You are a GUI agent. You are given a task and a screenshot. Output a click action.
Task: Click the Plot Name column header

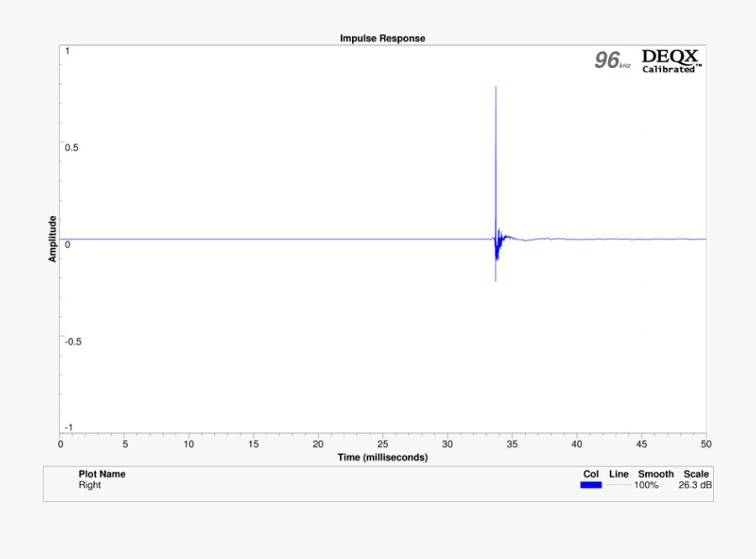[x=102, y=474]
